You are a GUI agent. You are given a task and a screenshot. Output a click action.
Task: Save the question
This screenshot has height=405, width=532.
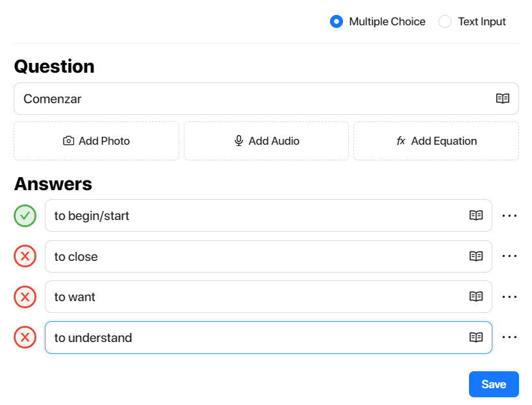point(494,384)
